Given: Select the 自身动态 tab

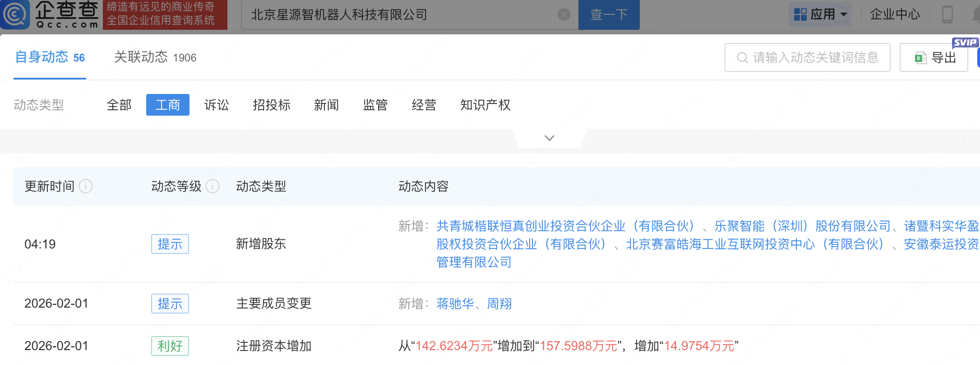Looking at the screenshot, I should [50, 57].
